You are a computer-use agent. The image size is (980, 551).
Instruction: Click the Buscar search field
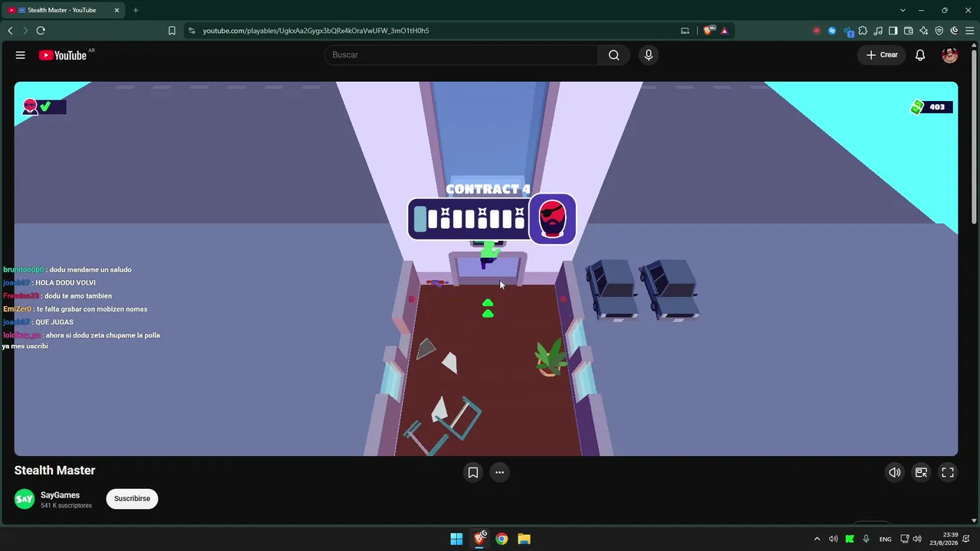(x=461, y=55)
